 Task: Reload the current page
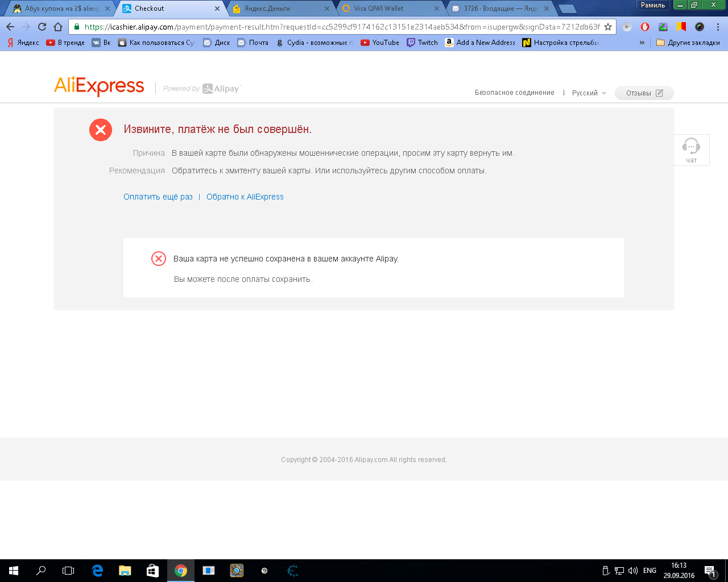pyautogui.click(x=42, y=27)
